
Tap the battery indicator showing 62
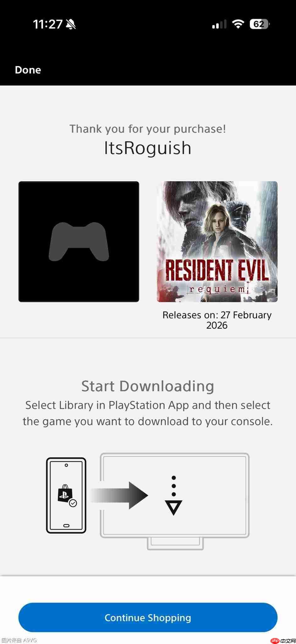[x=260, y=24]
